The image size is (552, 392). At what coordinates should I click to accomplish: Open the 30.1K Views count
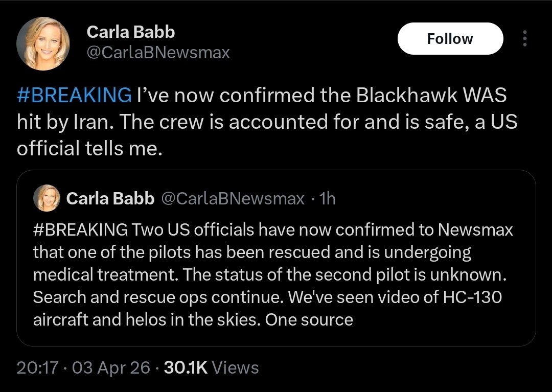pyautogui.click(x=211, y=367)
